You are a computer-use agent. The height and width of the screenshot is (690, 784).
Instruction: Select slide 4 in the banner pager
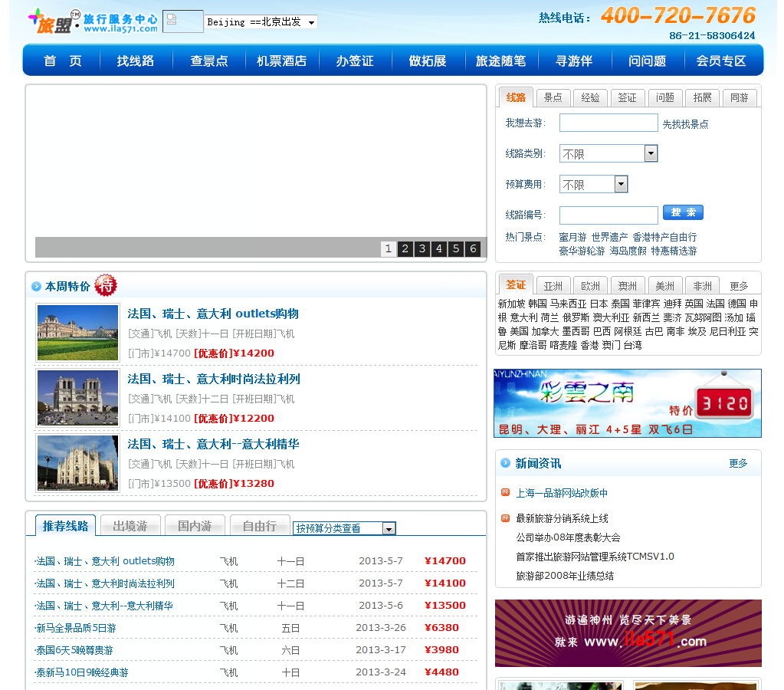point(439,248)
